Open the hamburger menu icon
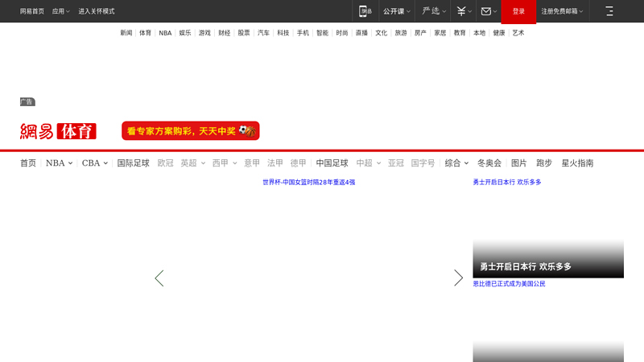Viewport: 644px width, 362px height. click(609, 11)
